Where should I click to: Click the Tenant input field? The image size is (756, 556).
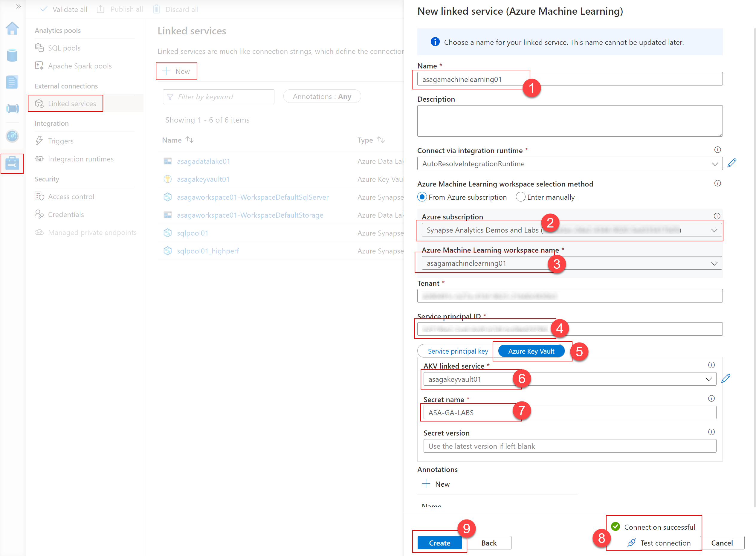click(x=569, y=296)
